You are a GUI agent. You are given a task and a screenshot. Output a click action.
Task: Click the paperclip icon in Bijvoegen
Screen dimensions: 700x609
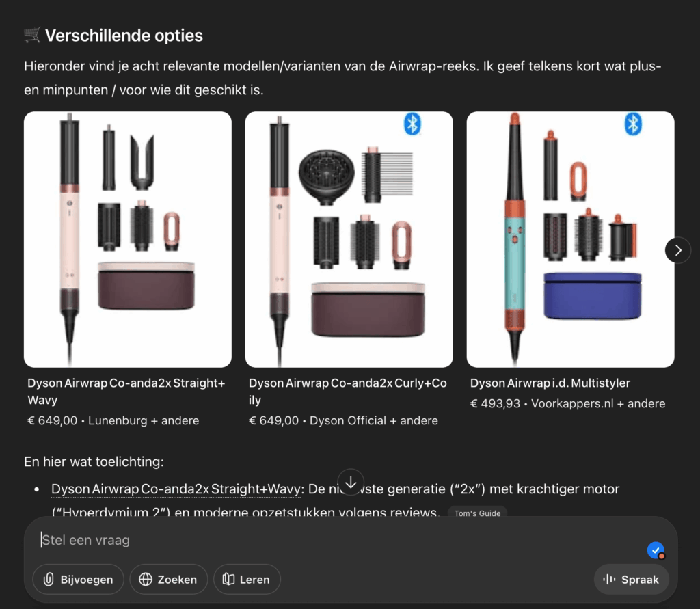(x=49, y=579)
